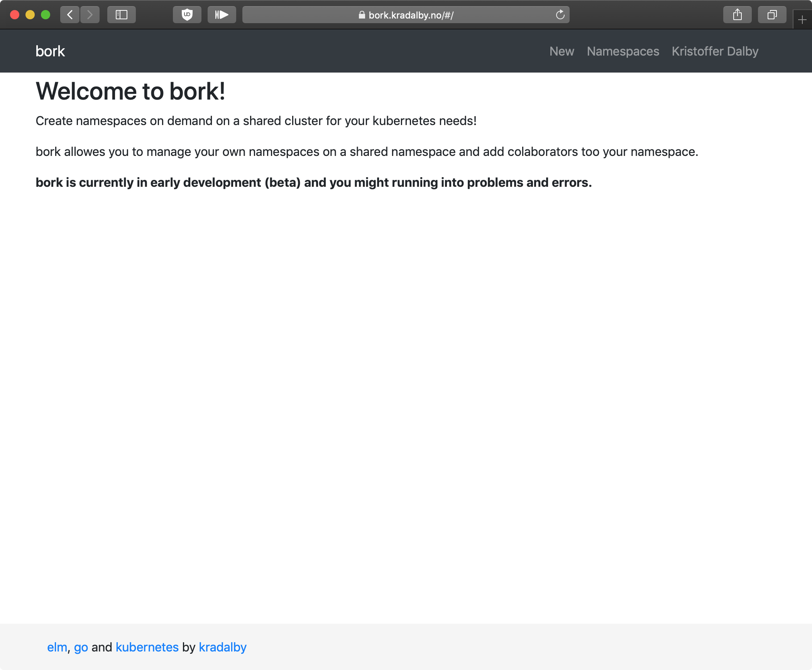Open the uBlock Origin shield extension
812x670 pixels.
[187, 15]
